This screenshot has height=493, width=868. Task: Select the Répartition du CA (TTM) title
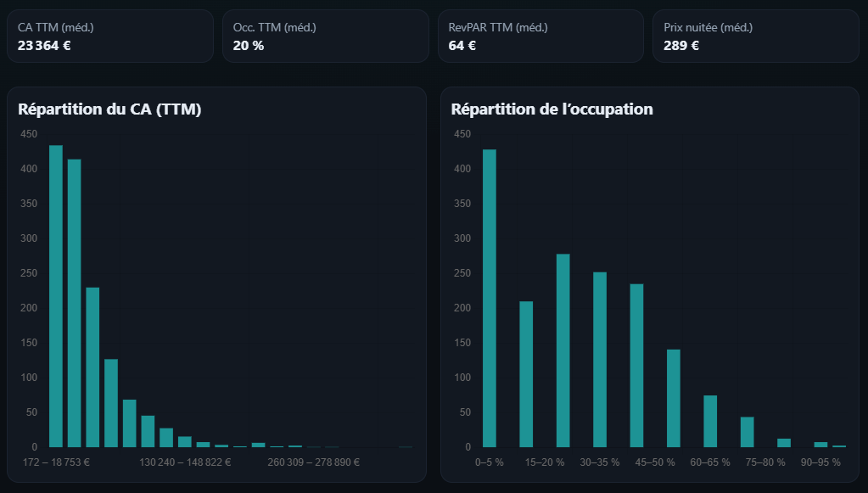[109, 109]
